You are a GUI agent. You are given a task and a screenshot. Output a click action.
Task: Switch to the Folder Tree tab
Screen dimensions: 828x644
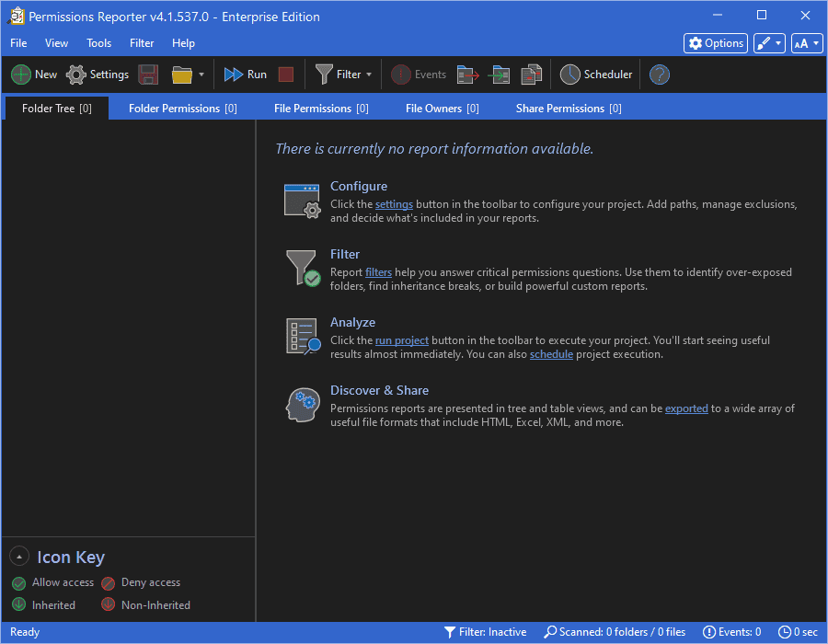coord(56,109)
